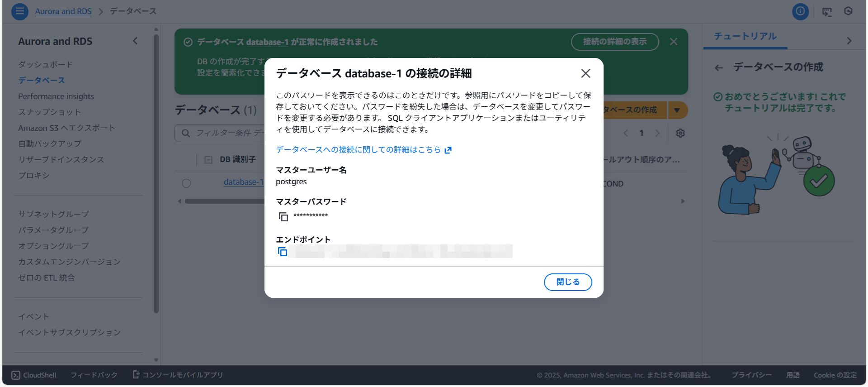Collapse the tutorial panel chevron
This screenshot has height=387, width=868.
tap(849, 41)
